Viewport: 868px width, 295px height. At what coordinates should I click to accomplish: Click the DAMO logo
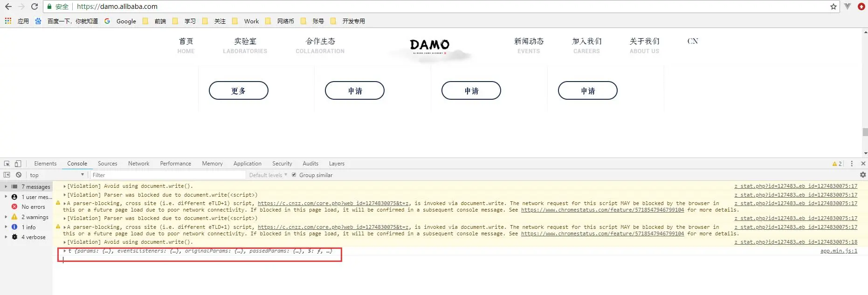tap(429, 47)
